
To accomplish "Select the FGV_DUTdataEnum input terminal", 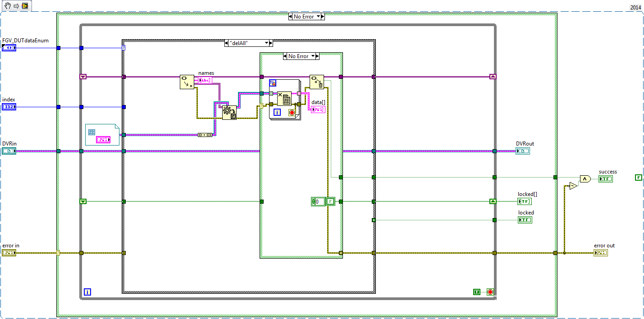I will [9, 47].
